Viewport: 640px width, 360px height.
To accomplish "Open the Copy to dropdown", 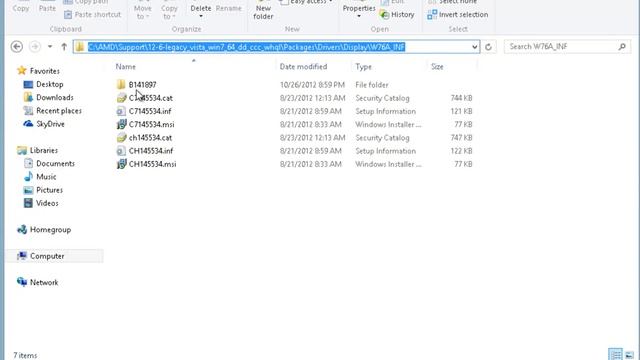I will coord(169,12).
